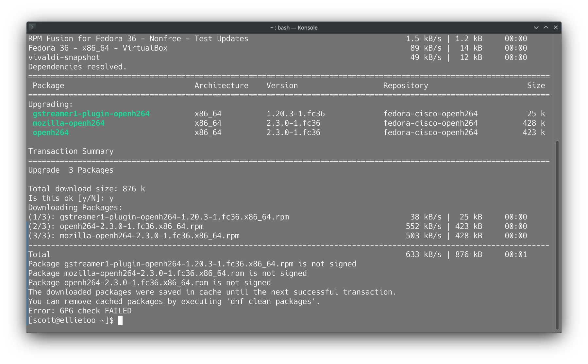Click the 'Package' column header
The width and height of the screenshot is (588, 364).
[x=48, y=86]
